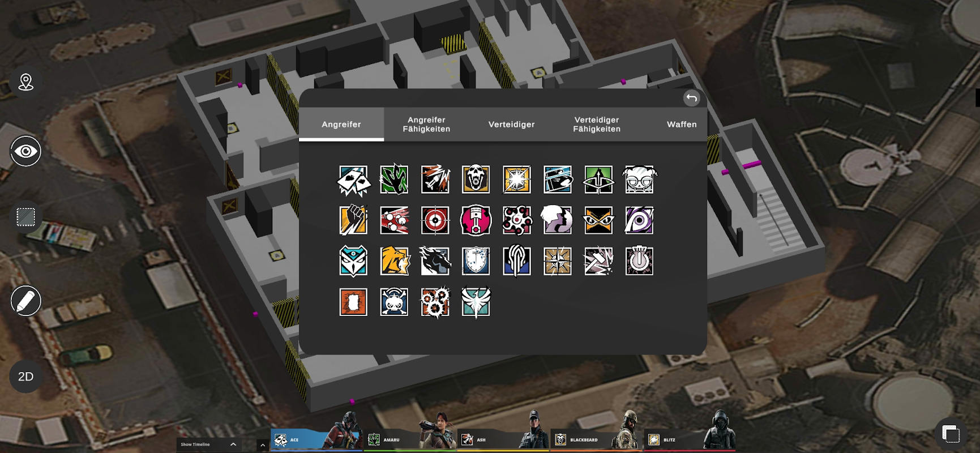Viewport: 980px width, 453px height.
Task: Choose the Montagne shield icon
Action: (476, 261)
